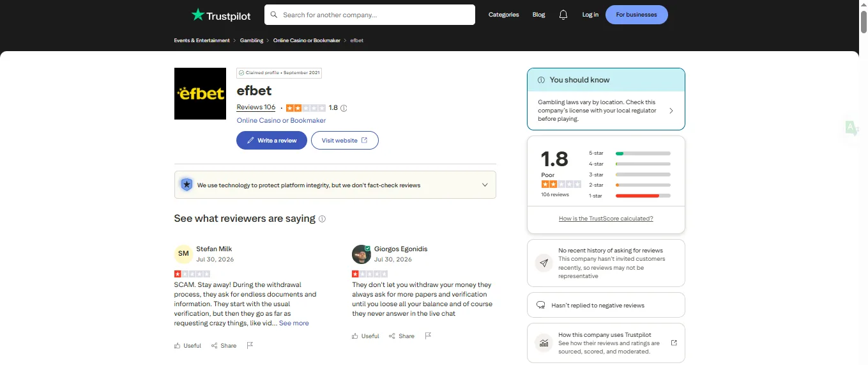Click Stefan Milk SM avatar
This screenshot has width=868, height=365.
coord(183,254)
